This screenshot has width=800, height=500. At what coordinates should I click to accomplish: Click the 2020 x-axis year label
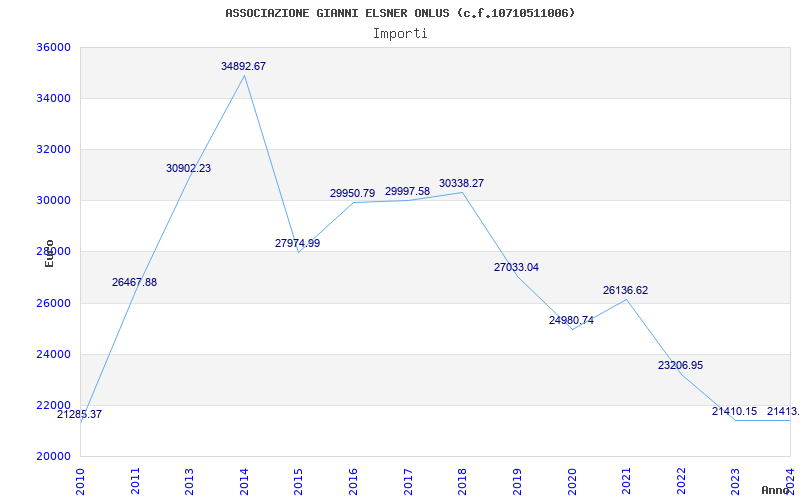click(x=572, y=481)
